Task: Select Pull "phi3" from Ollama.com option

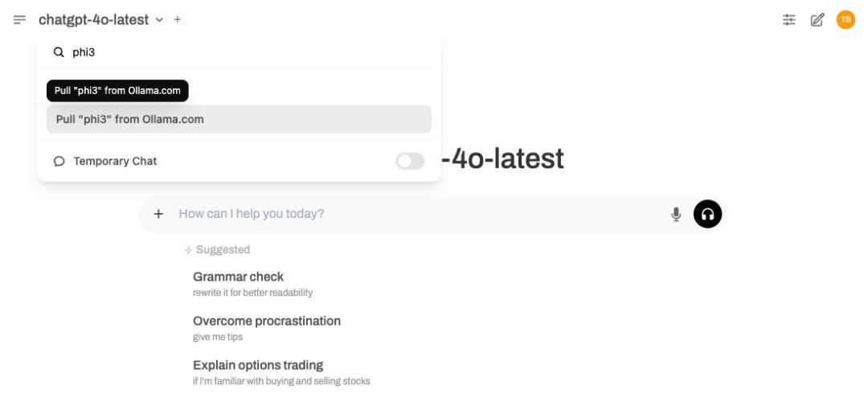Action: click(x=239, y=119)
